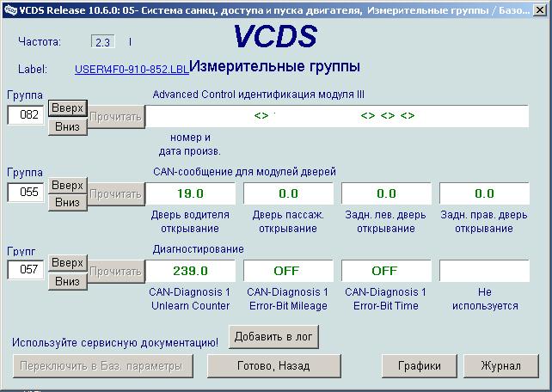Viewport: 552px width, 392px height.
Task: Select the 239.0 Unlearn Counter value
Action: 191,271
